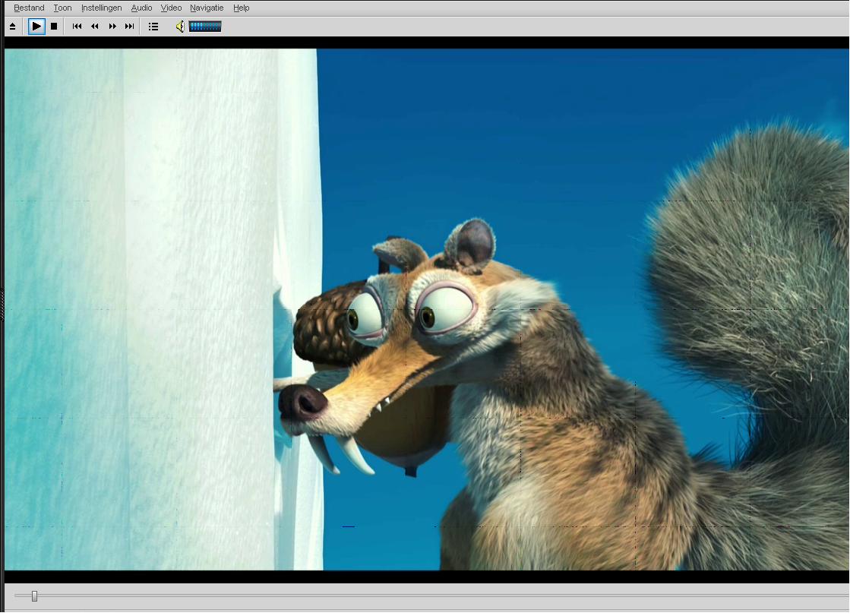Skip to the previous chapter
The width and height of the screenshot is (850, 616).
click(77, 26)
